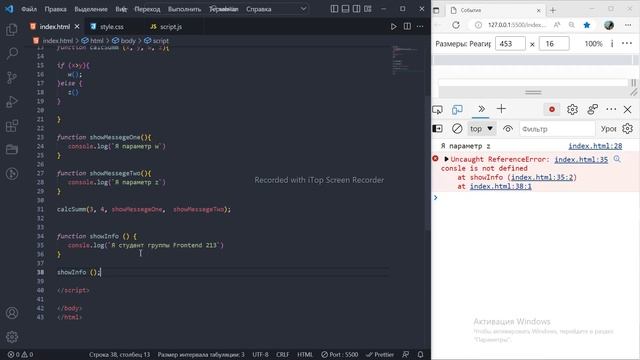Open DevTools settings gear
The image size is (640, 360).
click(572, 109)
